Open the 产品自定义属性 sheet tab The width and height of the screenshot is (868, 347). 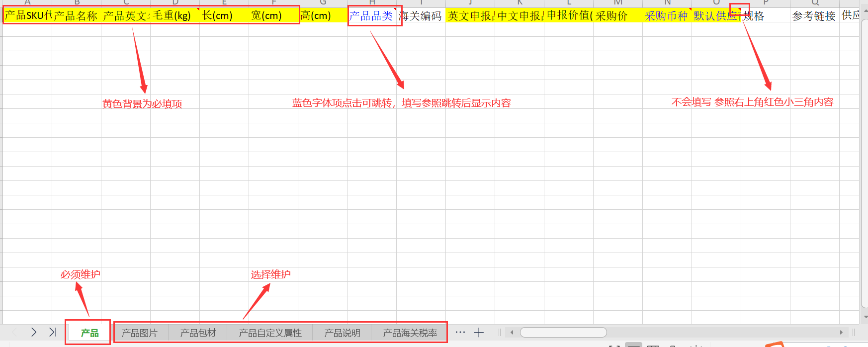[270, 333]
